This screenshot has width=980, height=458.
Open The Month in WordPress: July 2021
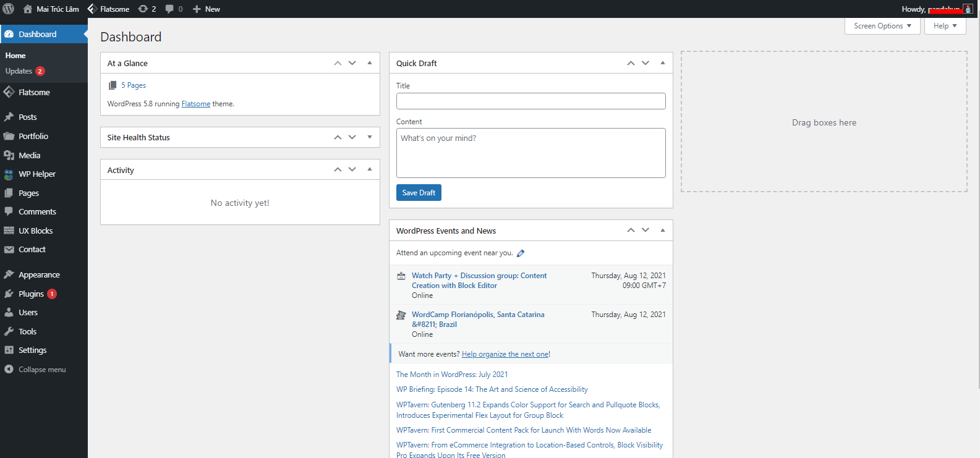pos(452,375)
